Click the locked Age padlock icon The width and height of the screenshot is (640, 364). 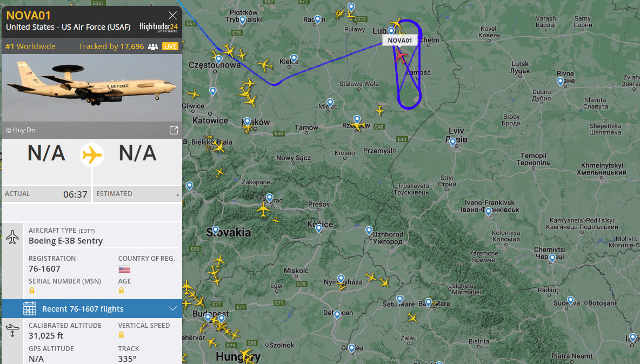(x=121, y=291)
